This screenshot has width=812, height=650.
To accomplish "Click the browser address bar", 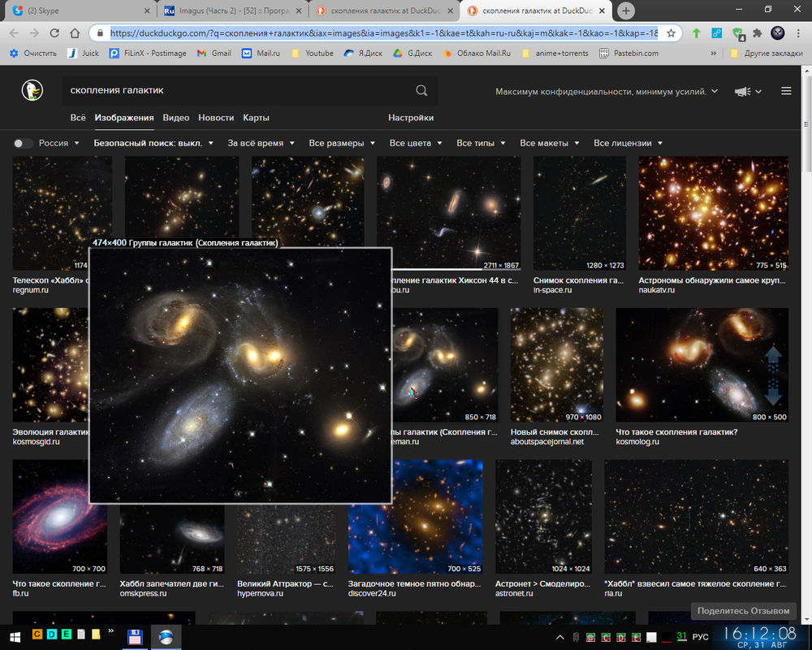I will pyautogui.click(x=383, y=33).
